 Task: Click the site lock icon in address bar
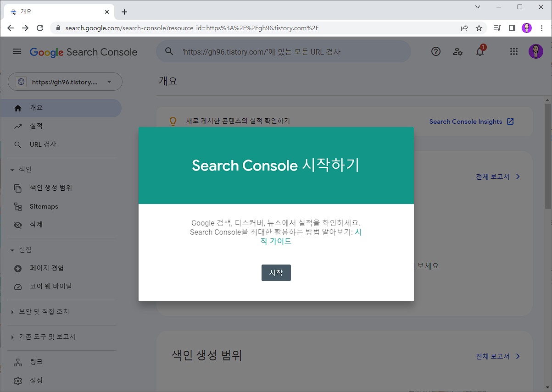pos(58,28)
